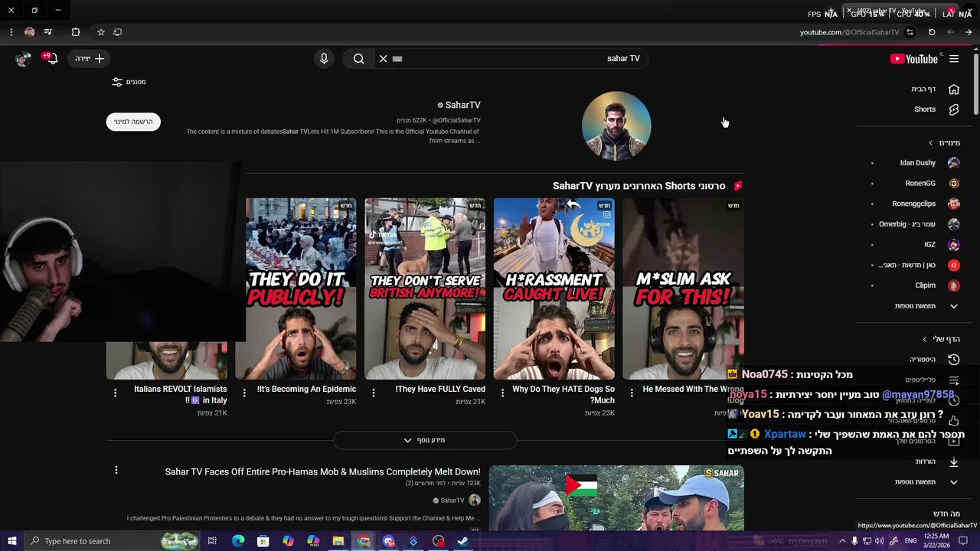The width and height of the screenshot is (980, 551).
Task: Open options for 'Why Do They HATE Dogs' short
Action: [502, 393]
